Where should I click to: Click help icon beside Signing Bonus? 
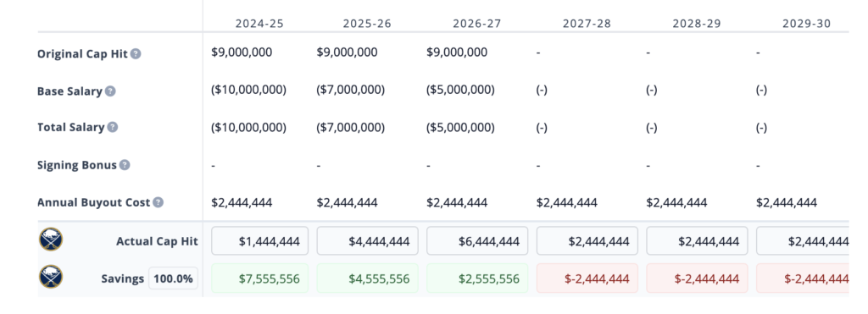coord(125,165)
